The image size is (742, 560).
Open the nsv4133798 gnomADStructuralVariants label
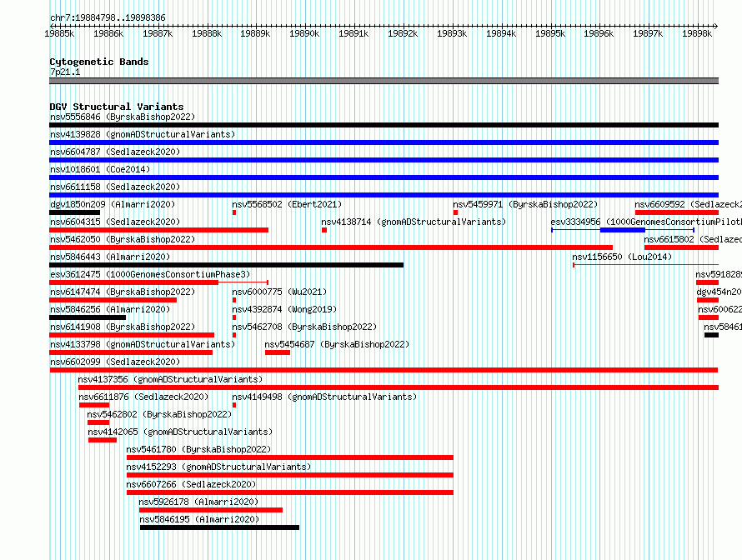coord(143,344)
